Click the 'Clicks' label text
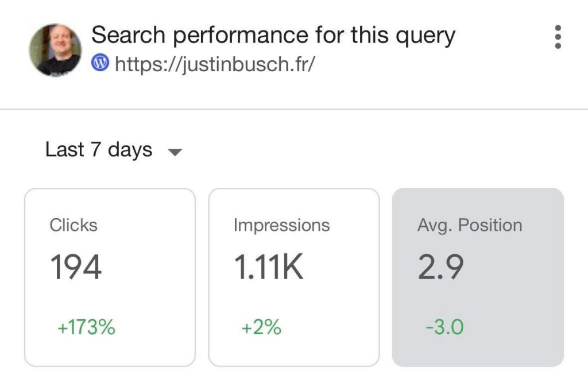This screenshot has height=383, width=588. [73, 225]
